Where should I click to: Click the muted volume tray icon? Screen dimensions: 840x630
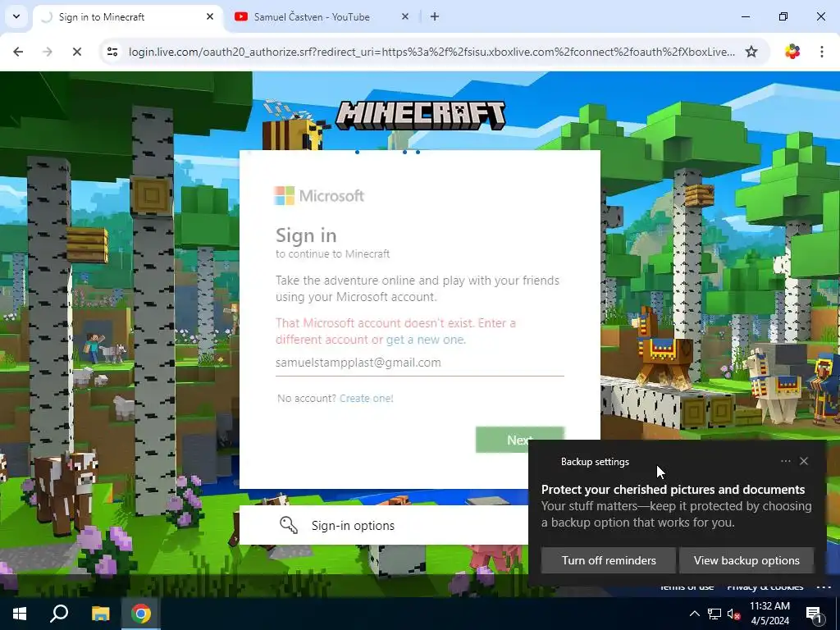point(733,614)
